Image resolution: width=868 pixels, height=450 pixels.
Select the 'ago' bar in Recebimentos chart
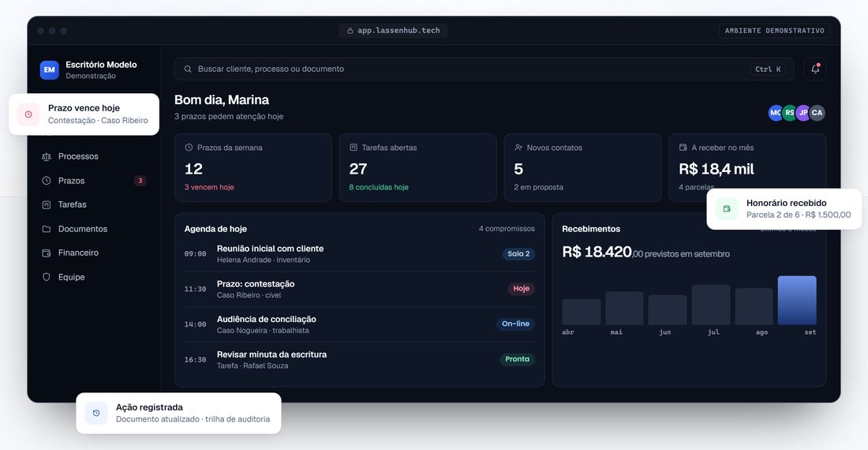754,306
